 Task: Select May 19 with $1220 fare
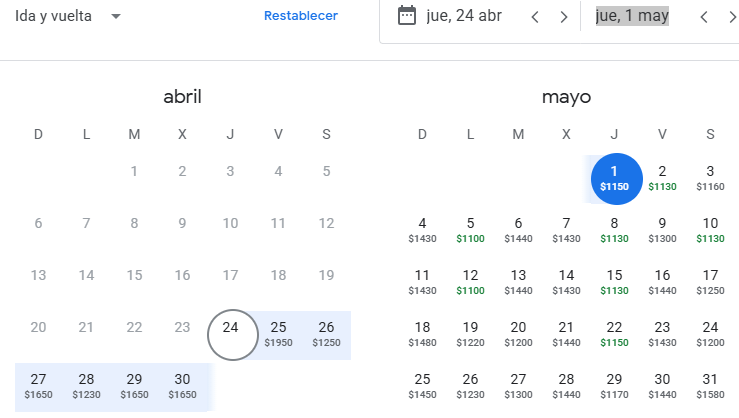(x=470, y=333)
